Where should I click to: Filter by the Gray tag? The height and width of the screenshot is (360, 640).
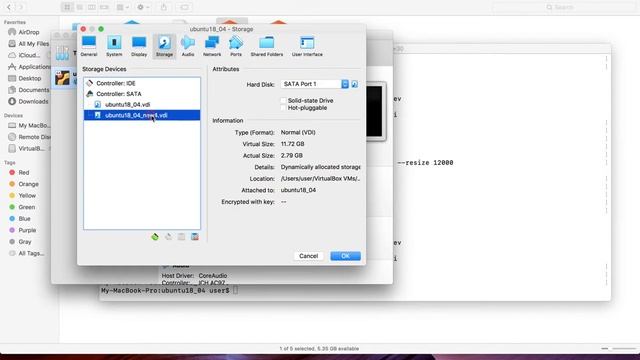pos(20,242)
